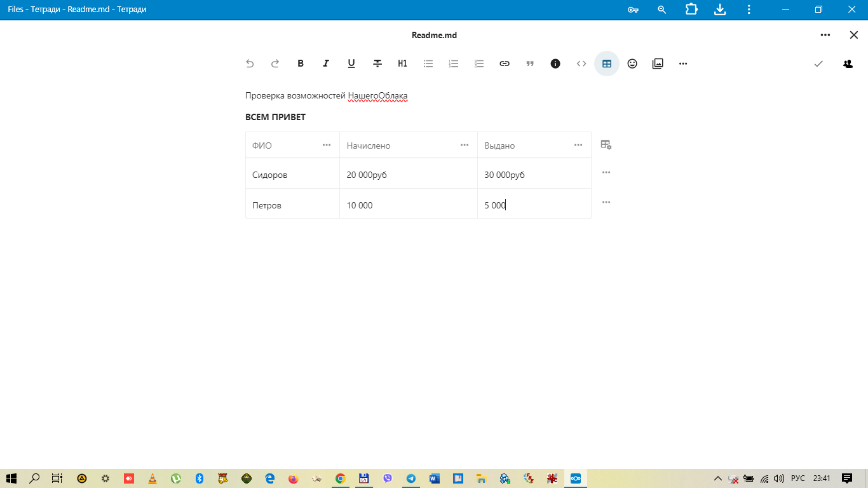Open table settings icon beside header
This screenshot has width=868, height=488.
[606, 145]
